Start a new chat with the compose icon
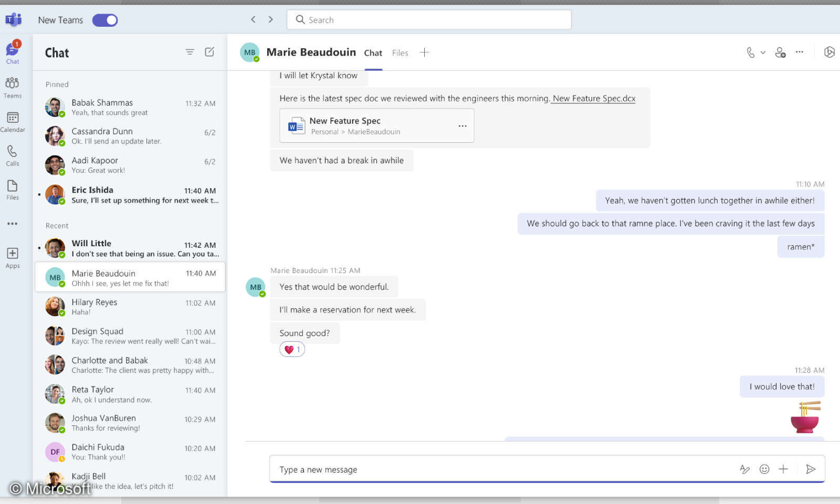Image resolution: width=840 pixels, height=504 pixels. coord(209,52)
